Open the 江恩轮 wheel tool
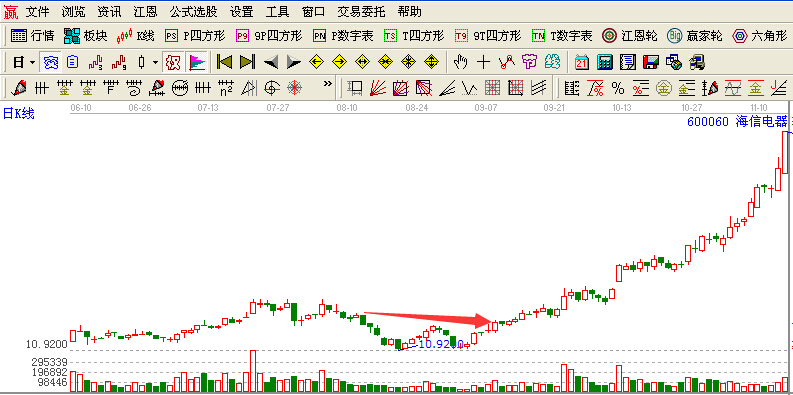The width and height of the screenshot is (793, 395). [x=630, y=35]
